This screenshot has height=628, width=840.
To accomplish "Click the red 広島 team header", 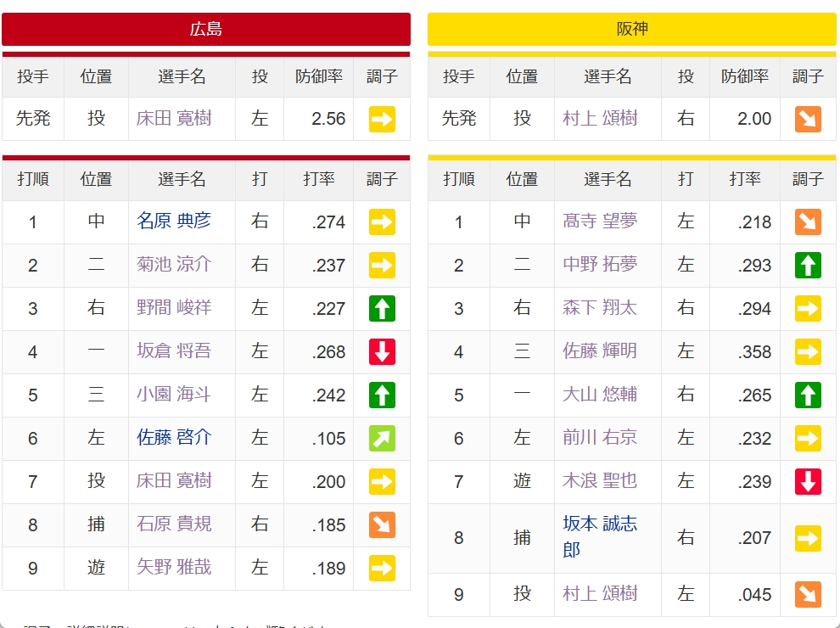I will (206, 29).
